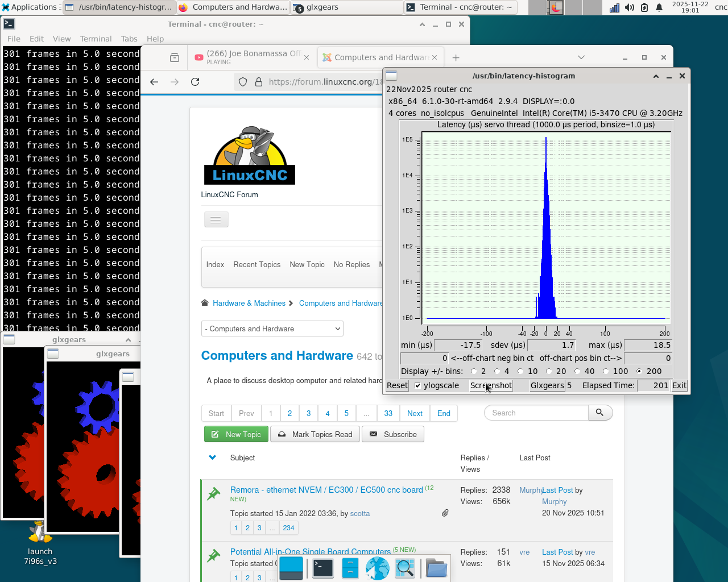Click the forum search magnifier button
The height and width of the screenshot is (582, 728).
599,413
